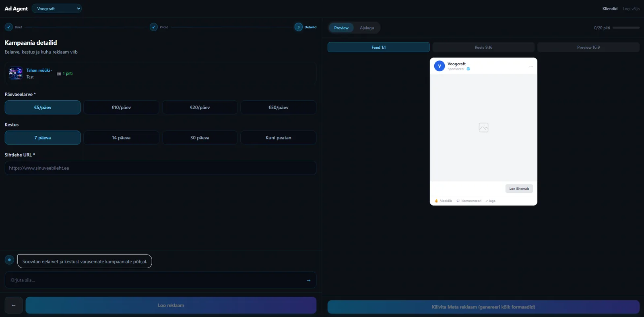This screenshot has height=317, width=644.
Task: Click the 1 pilti image count icon
Action: coord(59,74)
